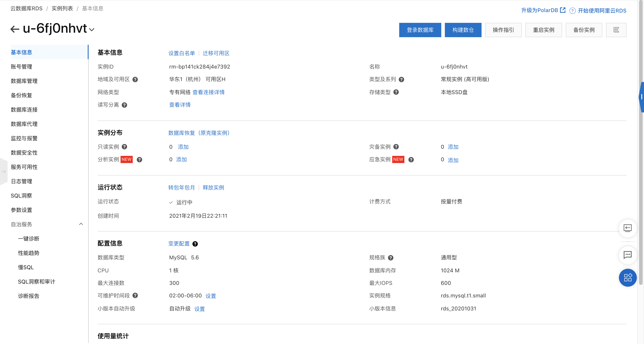Click help icon beside 变更配置
This screenshot has height=344, width=644.
[x=195, y=244]
